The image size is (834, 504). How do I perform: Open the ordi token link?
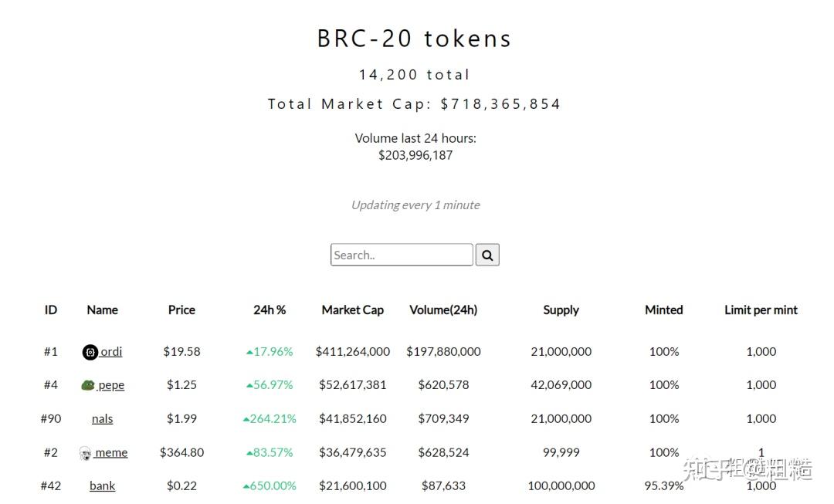[111, 352]
